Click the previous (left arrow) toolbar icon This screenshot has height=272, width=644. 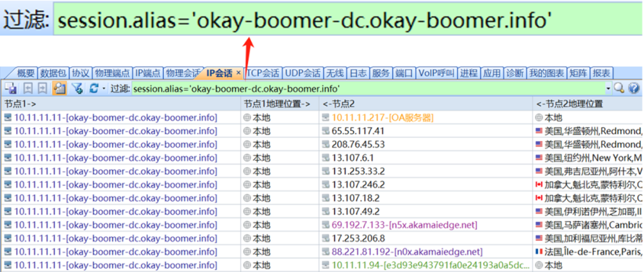point(27,88)
